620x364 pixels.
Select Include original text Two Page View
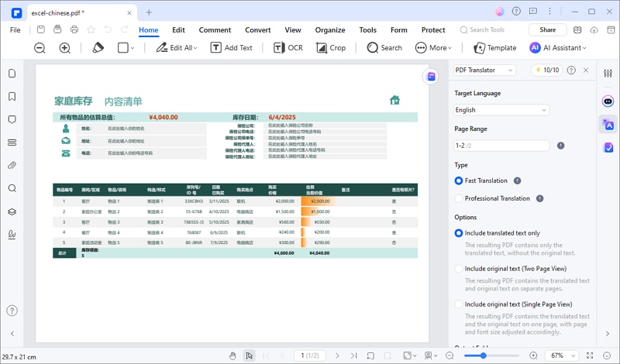[x=458, y=269]
